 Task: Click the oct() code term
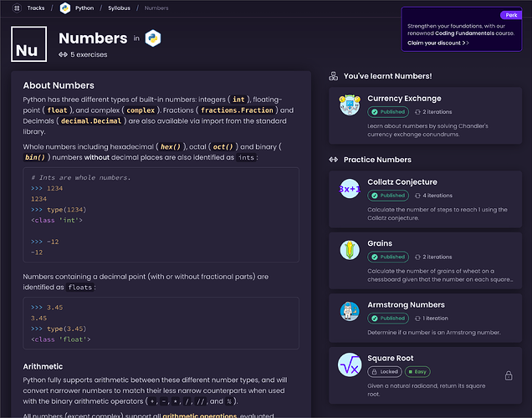(x=223, y=147)
